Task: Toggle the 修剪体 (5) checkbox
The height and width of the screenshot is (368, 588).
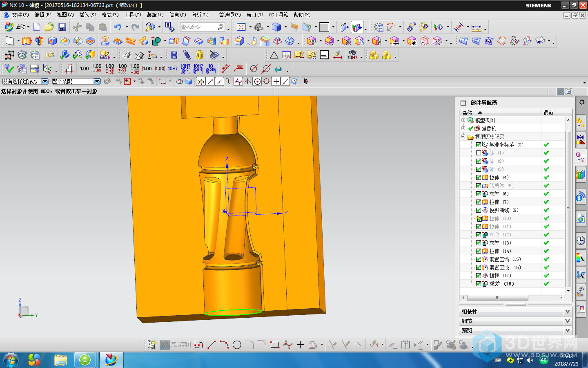Action: [x=479, y=186]
